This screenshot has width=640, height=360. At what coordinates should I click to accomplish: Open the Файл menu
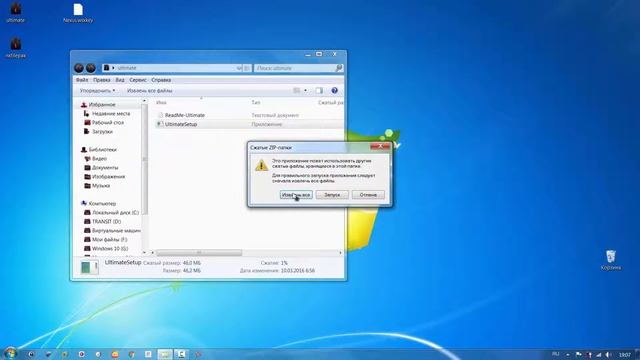pyautogui.click(x=82, y=80)
